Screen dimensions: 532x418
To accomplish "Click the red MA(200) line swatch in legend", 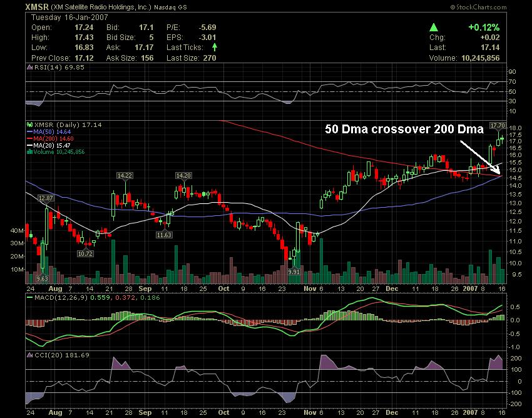I will click(x=29, y=139).
